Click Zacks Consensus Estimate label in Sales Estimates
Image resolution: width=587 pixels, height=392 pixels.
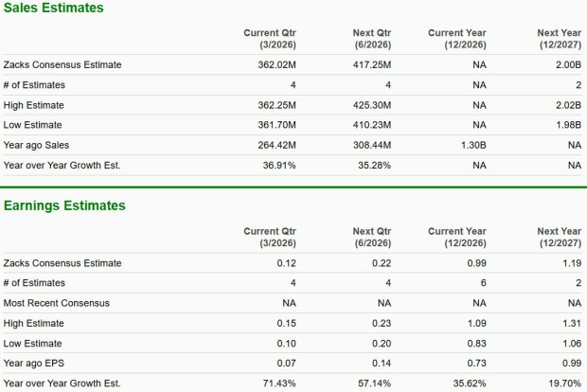point(62,64)
